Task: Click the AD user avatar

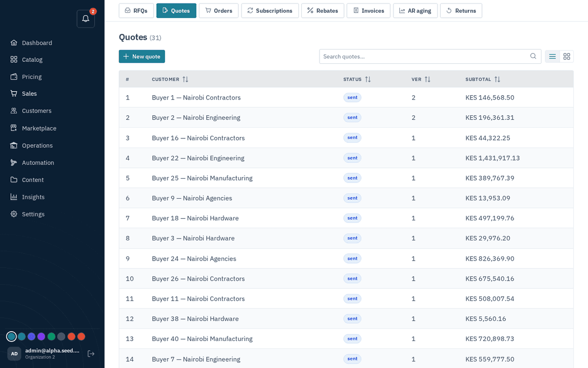Action: 14,354
